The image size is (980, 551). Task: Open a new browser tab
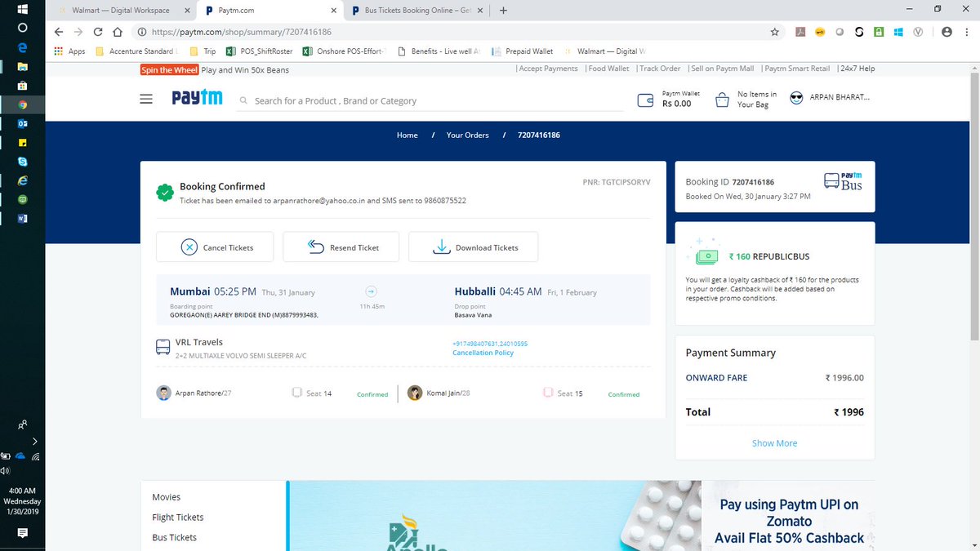coord(503,11)
